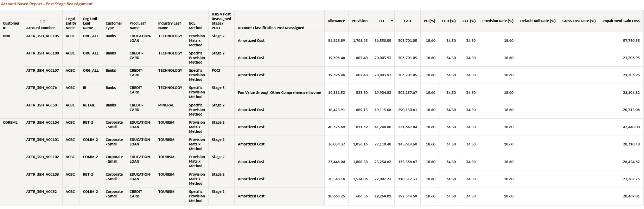Click the POCI stage cell
This screenshot has width=644, height=209.
tap(216, 71)
